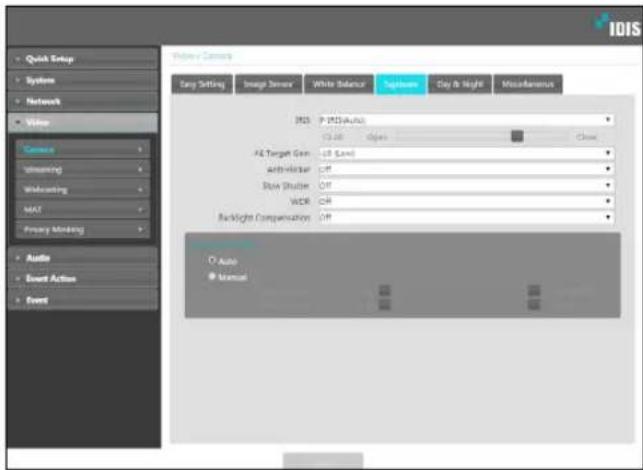Expand the Event Action section
The height and width of the screenshot is (470, 643).
82,279
